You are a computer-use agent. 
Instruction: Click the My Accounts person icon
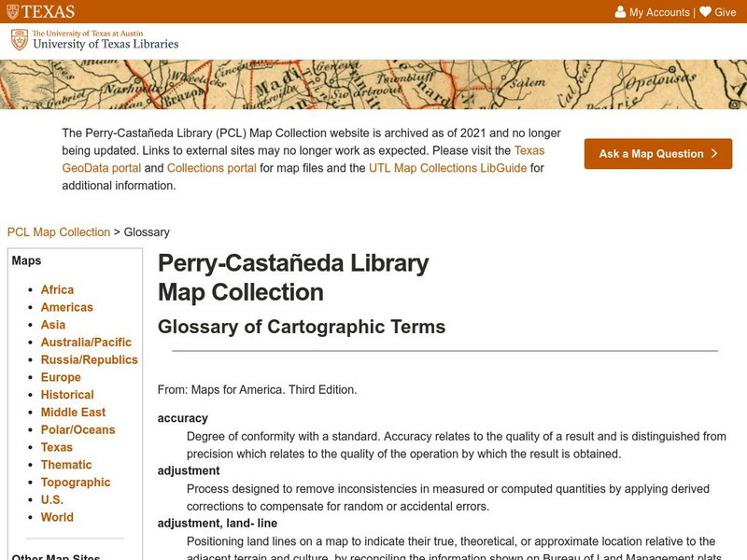click(x=620, y=12)
